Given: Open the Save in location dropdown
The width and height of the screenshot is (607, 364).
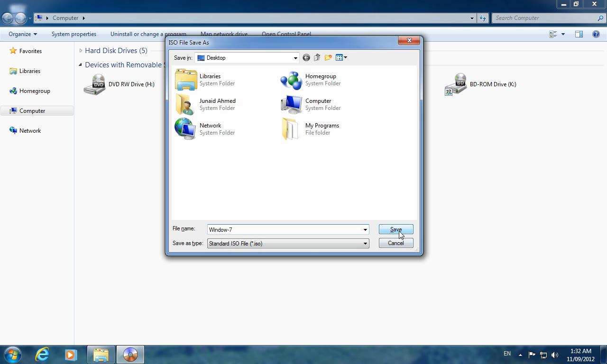Looking at the screenshot, I should coord(295,57).
